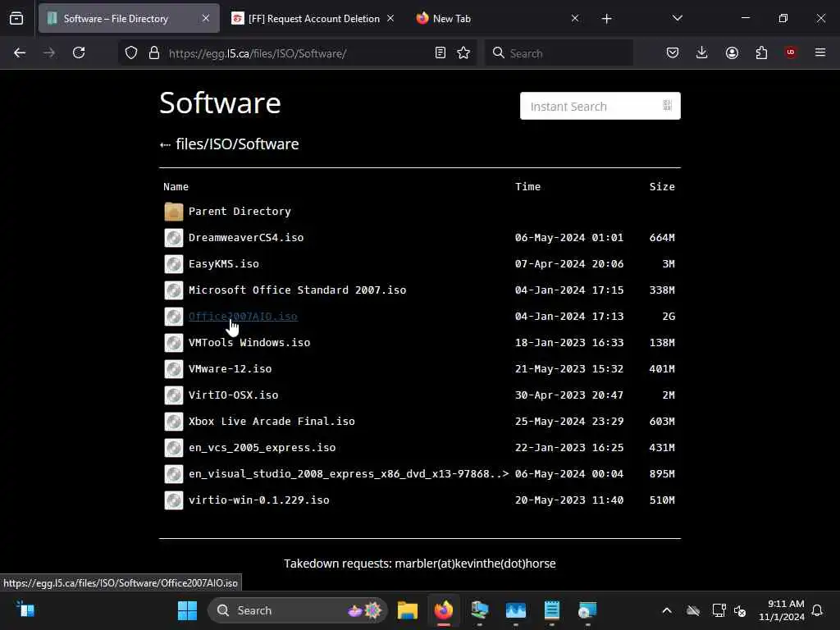This screenshot has height=630, width=840.
Task: Open the Extensions puzzle icon
Action: 761,53
